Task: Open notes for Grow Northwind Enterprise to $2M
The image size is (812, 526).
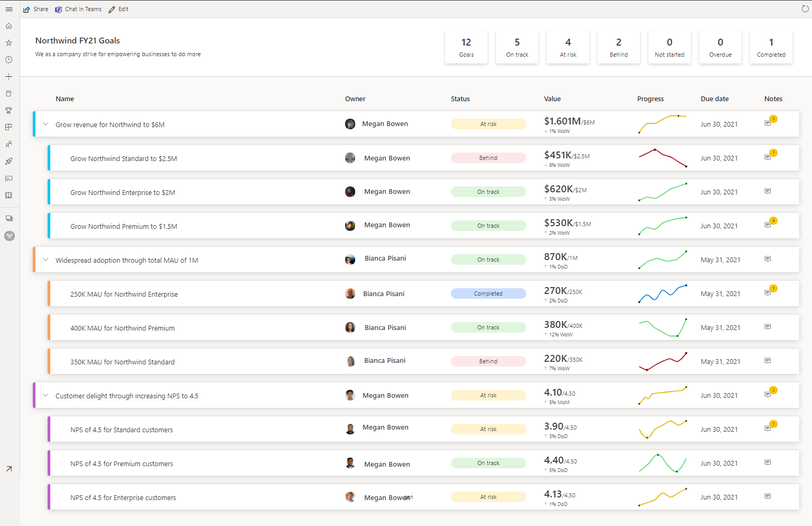Action: click(768, 191)
